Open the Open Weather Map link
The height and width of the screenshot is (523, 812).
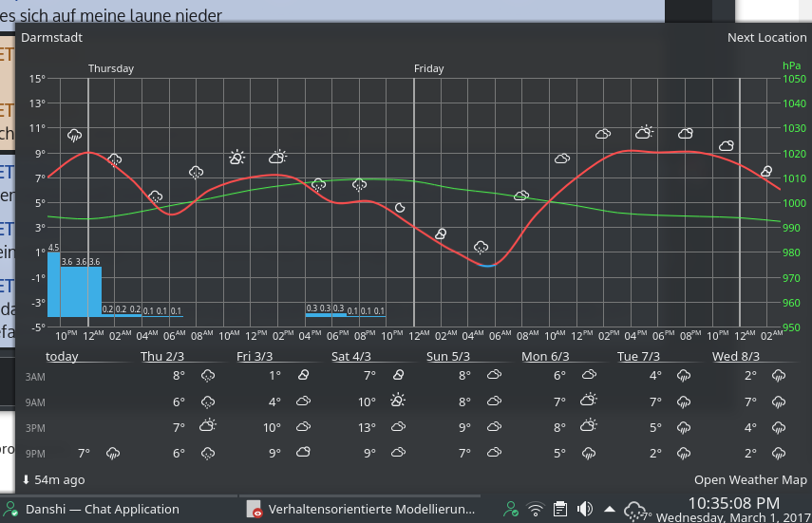coord(750,480)
